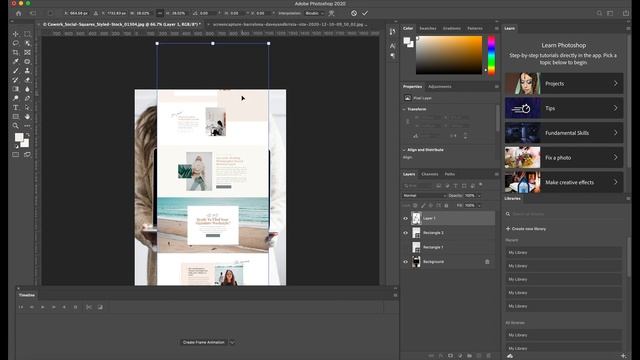Open Make creative effects tutorials
640x360 pixels.
[564, 182]
